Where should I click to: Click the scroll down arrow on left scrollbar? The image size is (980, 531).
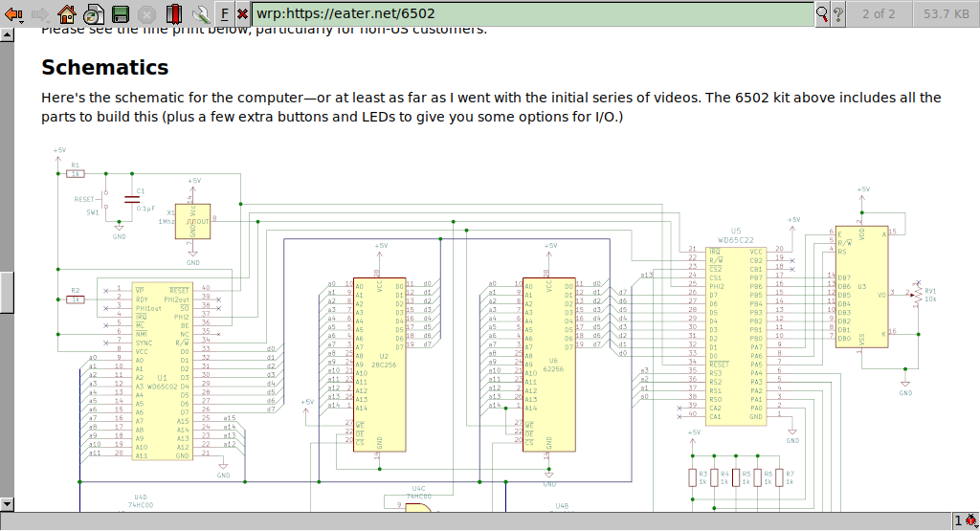click(7, 503)
